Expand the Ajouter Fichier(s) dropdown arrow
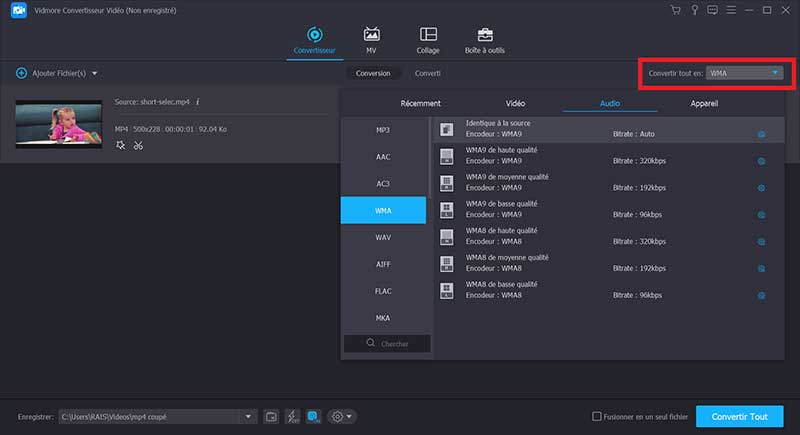This screenshot has width=800, height=435. click(94, 73)
